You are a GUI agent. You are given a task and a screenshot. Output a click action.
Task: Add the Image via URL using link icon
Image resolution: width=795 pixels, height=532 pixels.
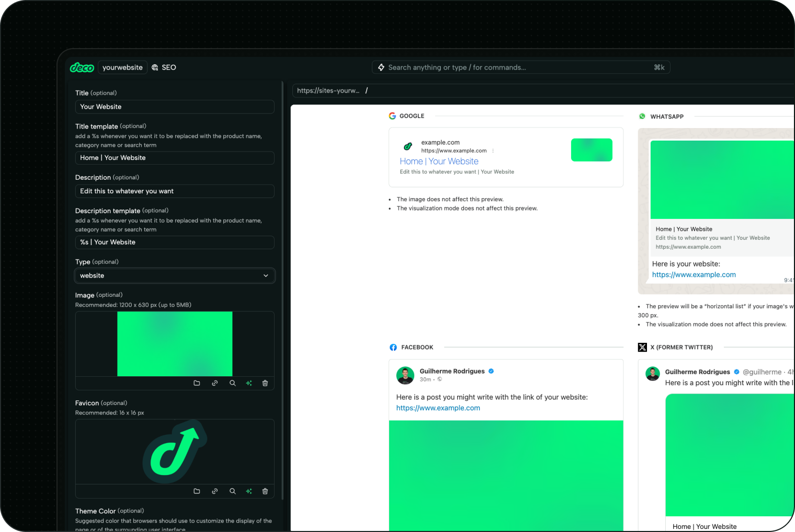coord(214,383)
